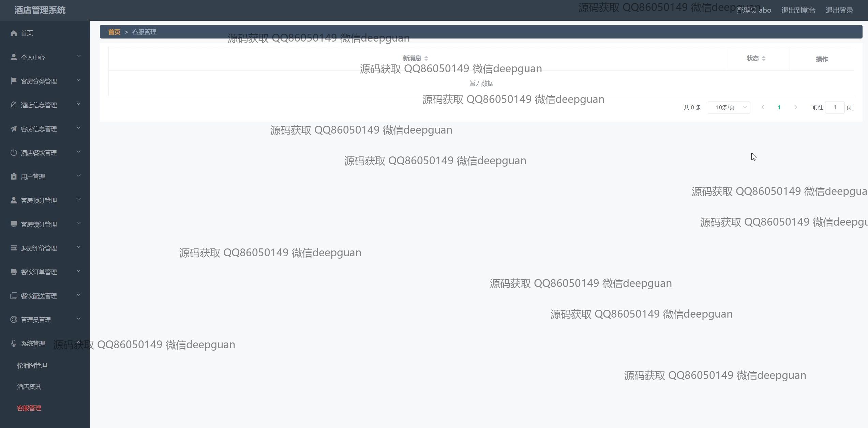Click 退出登录 in the top bar
This screenshot has height=428, width=868.
coord(839,11)
